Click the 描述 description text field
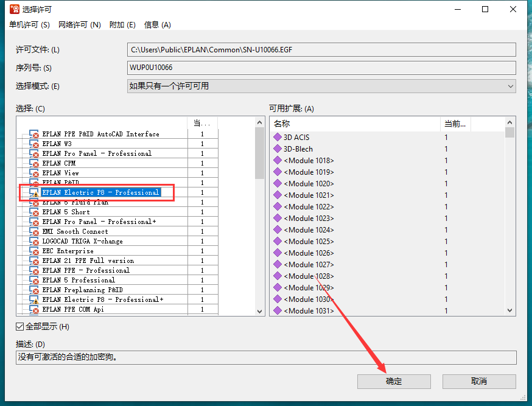 (266, 357)
